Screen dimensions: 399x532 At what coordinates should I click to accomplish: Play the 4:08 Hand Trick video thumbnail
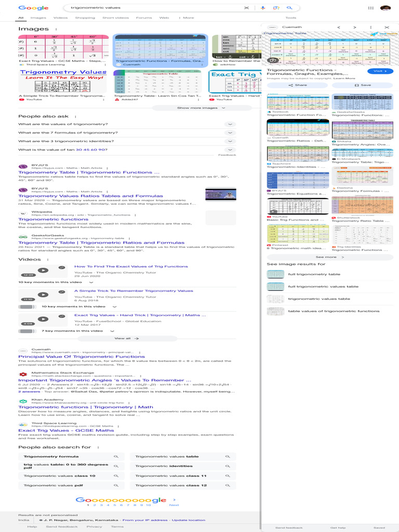(x=43, y=320)
